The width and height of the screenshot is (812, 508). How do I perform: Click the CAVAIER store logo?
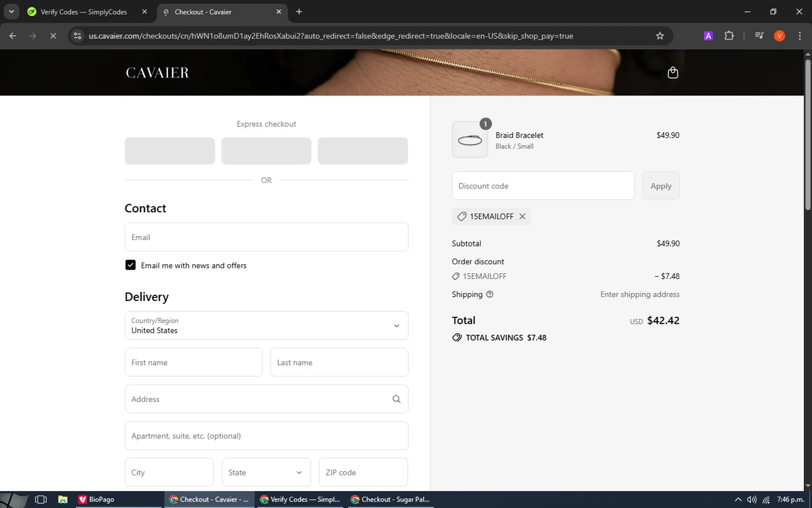158,73
